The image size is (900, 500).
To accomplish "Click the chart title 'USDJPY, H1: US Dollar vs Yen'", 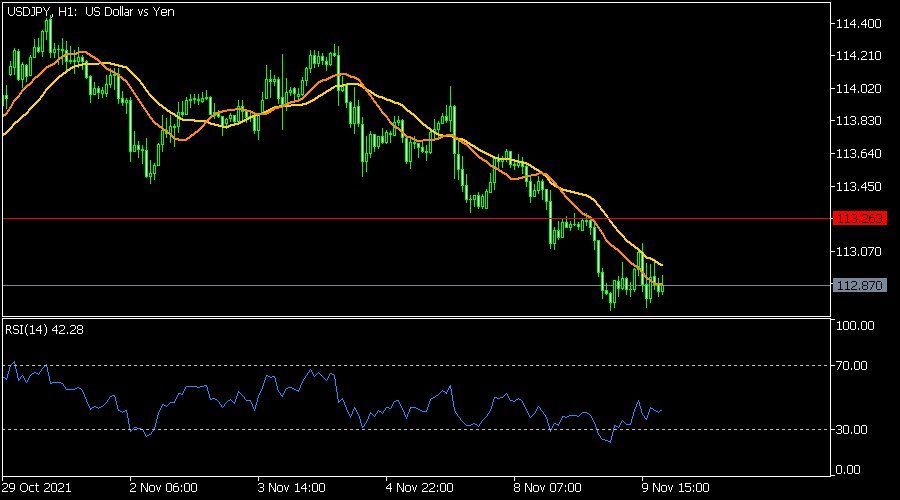I will [x=91, y=11].
